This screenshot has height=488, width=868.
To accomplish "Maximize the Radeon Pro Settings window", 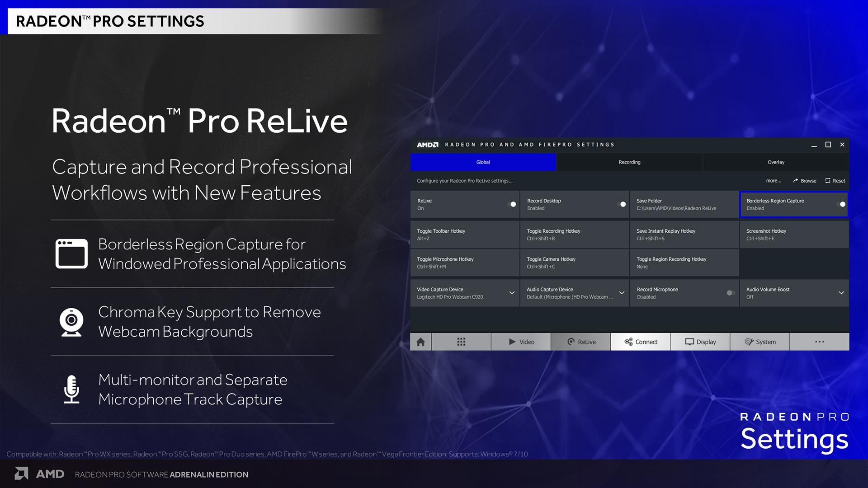I will pyautogui.click(x=828, y=145).
